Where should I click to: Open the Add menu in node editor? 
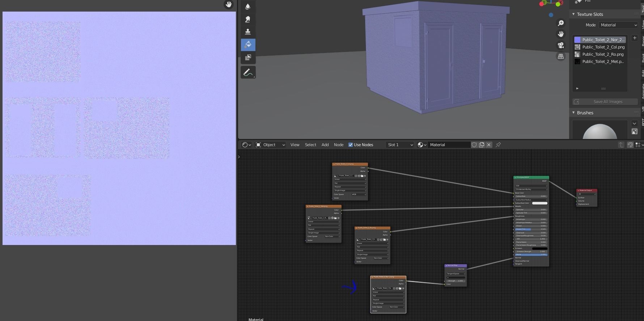[325, 145]
